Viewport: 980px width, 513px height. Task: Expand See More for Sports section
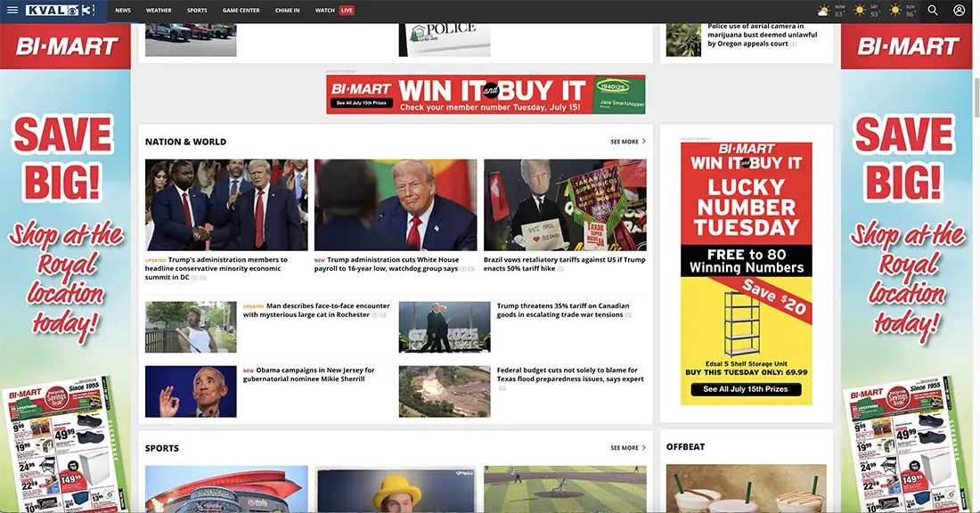(x=628, y=448)
